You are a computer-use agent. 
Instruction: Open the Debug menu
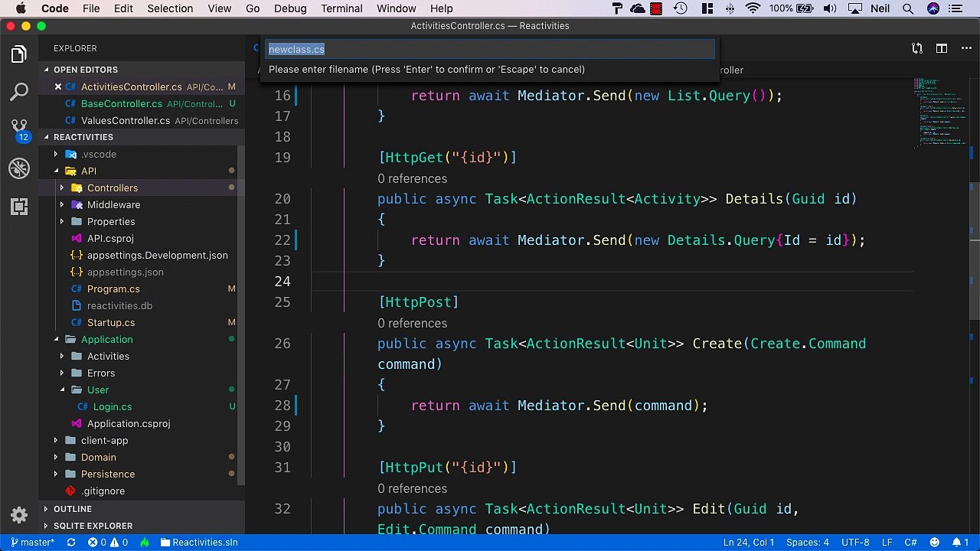click(290, 8)
